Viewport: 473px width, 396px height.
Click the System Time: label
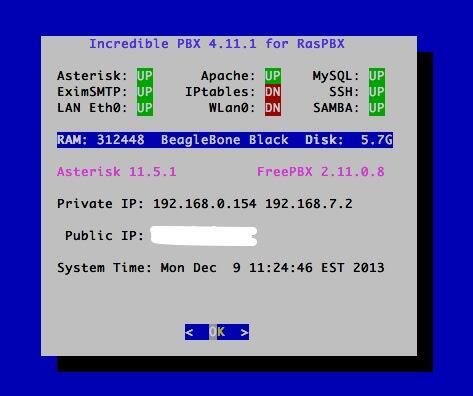pyautogui.click(x=104, y=268)
